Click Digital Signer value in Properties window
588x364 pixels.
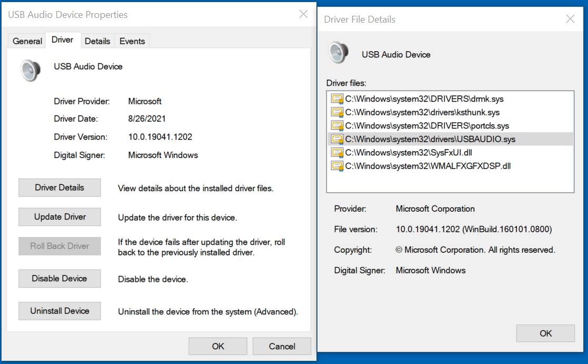(163, 155)
